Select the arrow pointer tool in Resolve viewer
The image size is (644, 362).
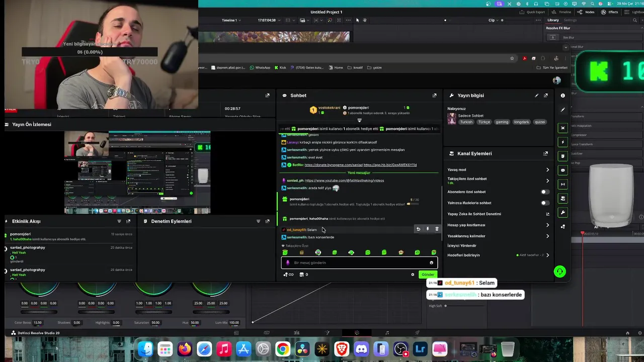pyautogui.click(x=358, y=20)
